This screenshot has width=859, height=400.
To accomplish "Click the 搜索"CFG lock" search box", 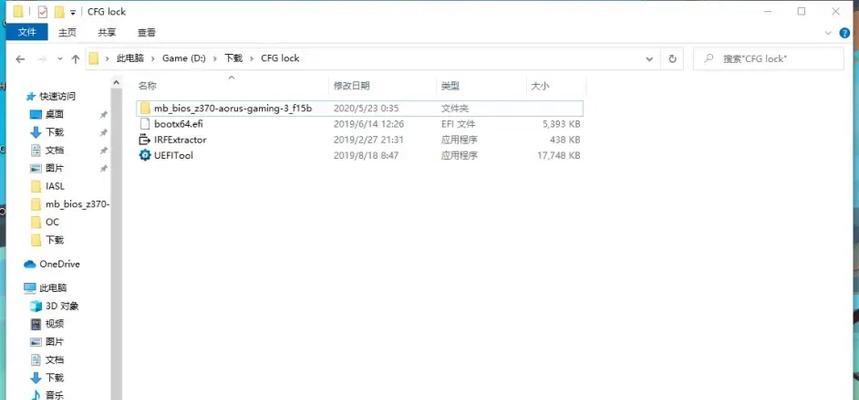I will (x=769, y=59).
